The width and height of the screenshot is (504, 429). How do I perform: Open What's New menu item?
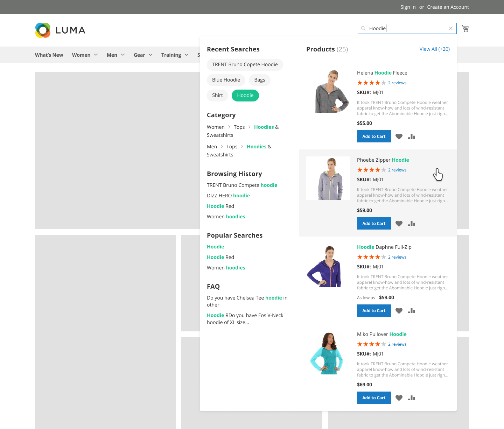49,55
